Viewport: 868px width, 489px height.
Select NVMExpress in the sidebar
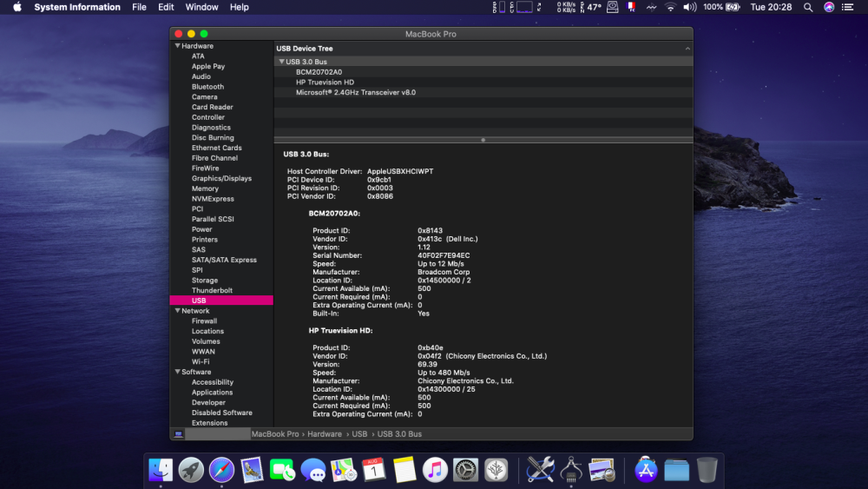click(x=213, y=199)
